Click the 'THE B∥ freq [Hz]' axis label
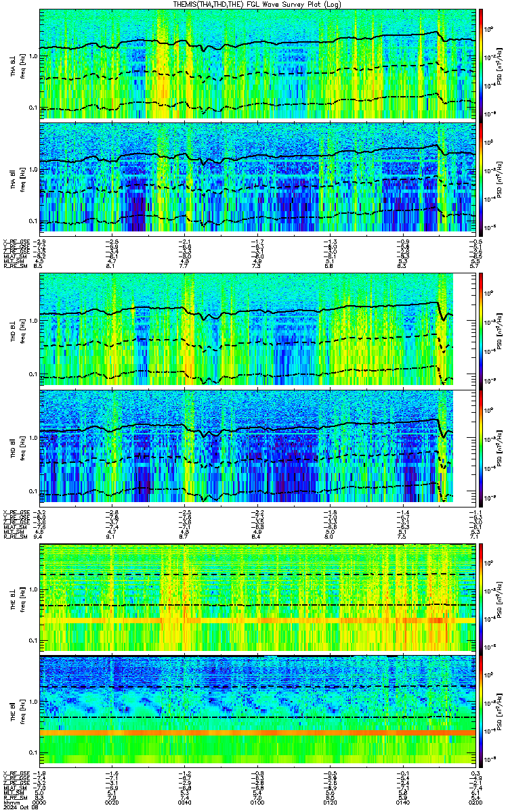The height and width of the screenshot is (812, 508). coord(18,710)
